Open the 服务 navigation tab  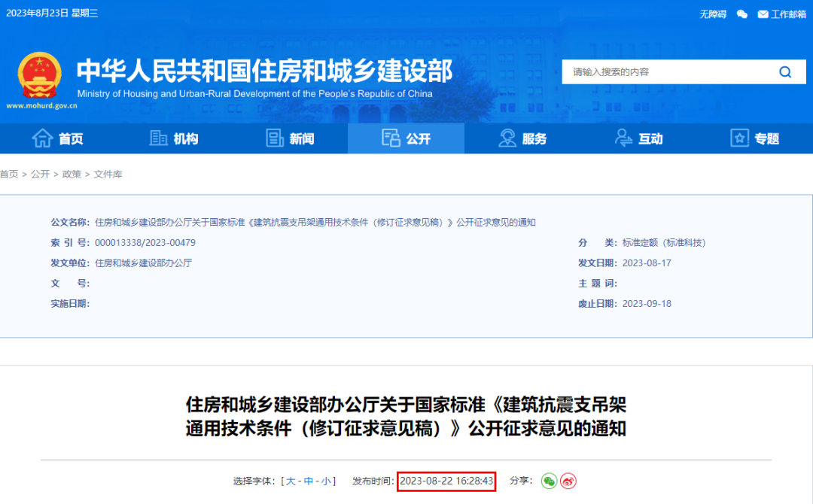pyautogui.click(x=522, y=138)
